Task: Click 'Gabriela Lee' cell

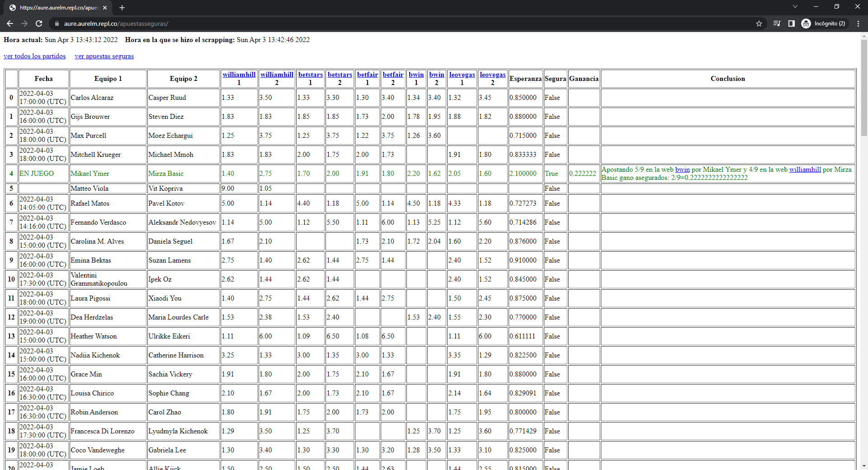Action: click(x=184, y=450)
